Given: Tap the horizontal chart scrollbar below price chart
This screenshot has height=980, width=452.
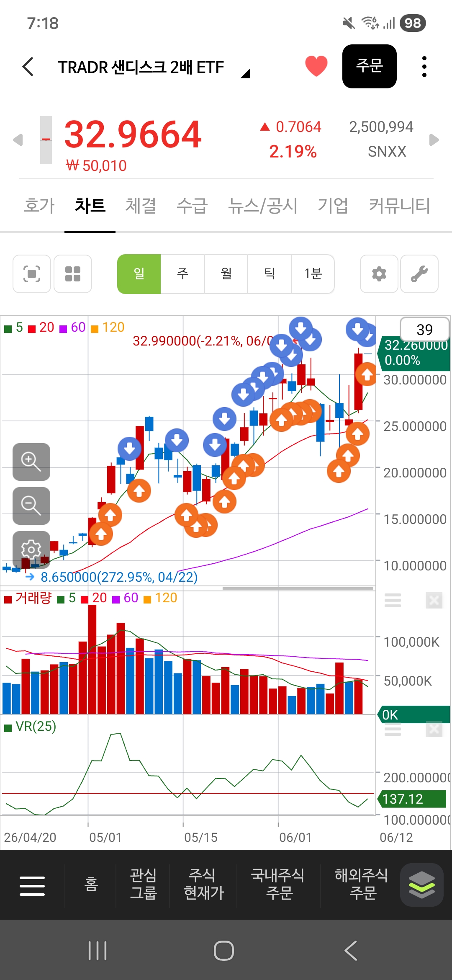Looking at the screenshot, I should [298, 588].
